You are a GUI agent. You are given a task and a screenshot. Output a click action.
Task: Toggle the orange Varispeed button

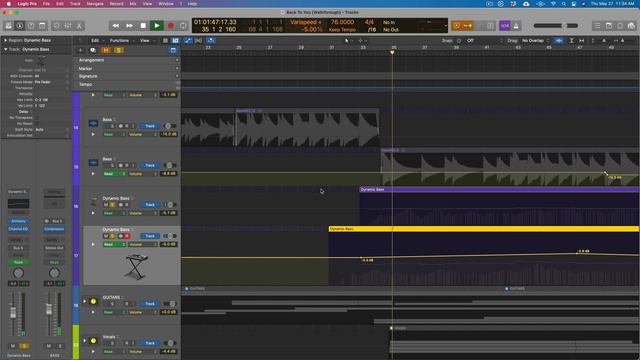click(x=468, y=26)
